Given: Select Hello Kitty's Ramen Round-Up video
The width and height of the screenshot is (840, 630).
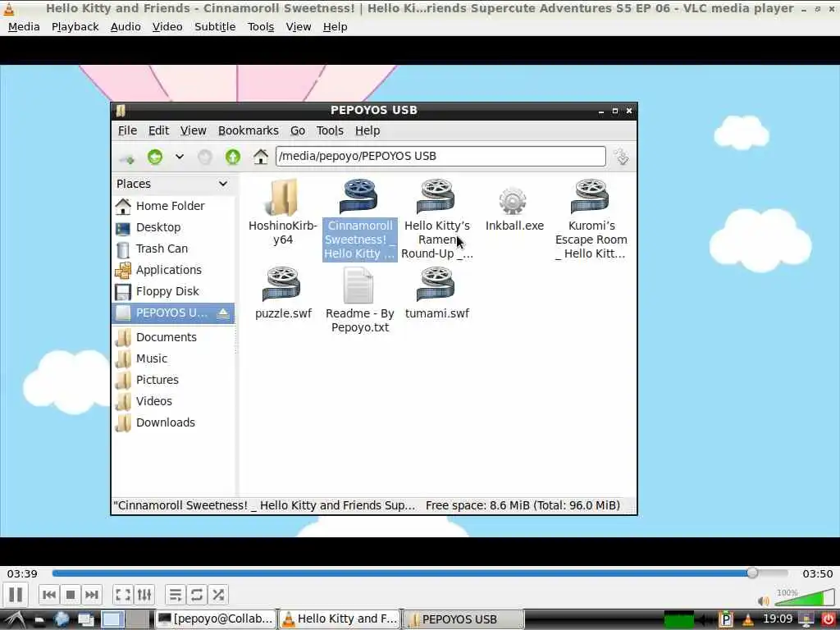Looking at the screenshot, I should tap(437, 218).
